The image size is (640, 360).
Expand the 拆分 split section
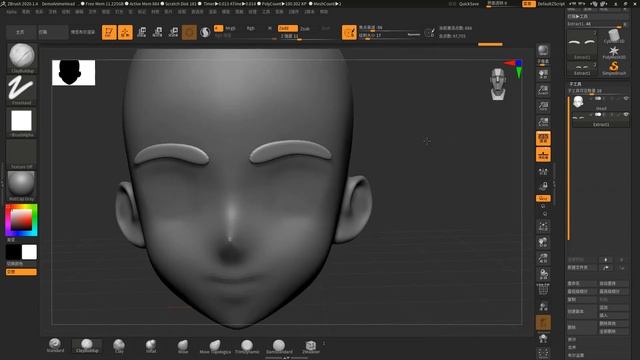[x=572, y=339]
